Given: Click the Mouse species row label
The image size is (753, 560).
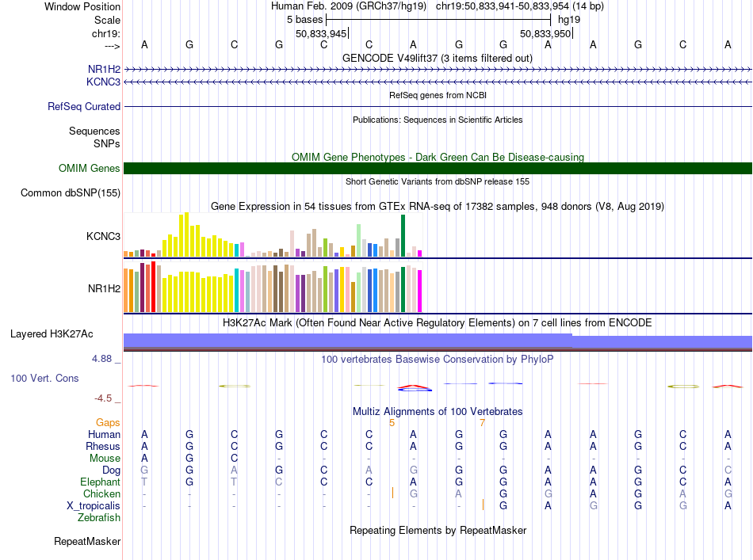Looking at the screenshot, I should coord(105,459).
